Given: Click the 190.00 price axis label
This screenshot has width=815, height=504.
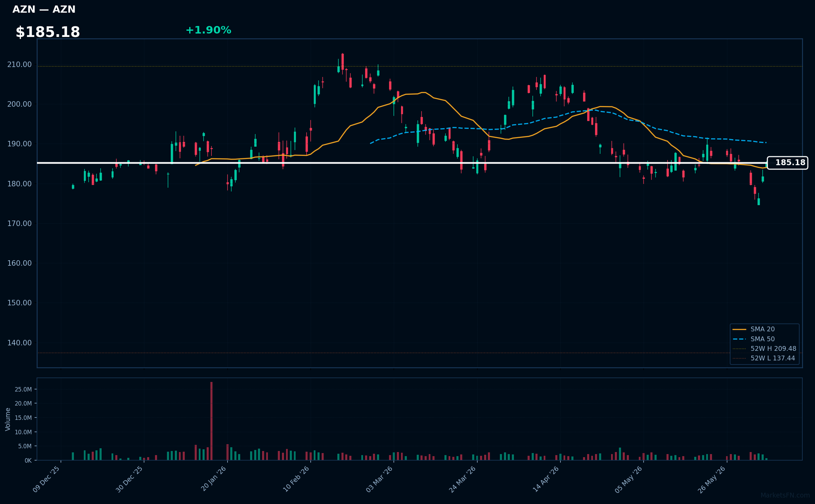Looking at the screenshot, I should click(20, 144).
